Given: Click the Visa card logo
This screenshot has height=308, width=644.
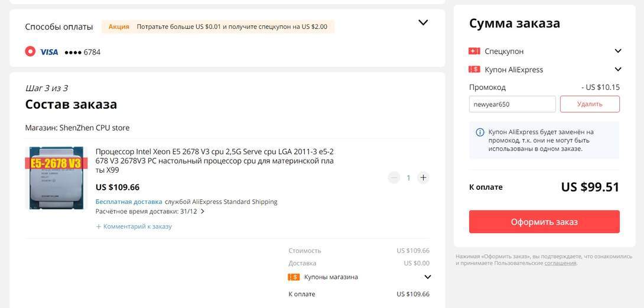Looking at the screenshot, I should tap(48, 52).
